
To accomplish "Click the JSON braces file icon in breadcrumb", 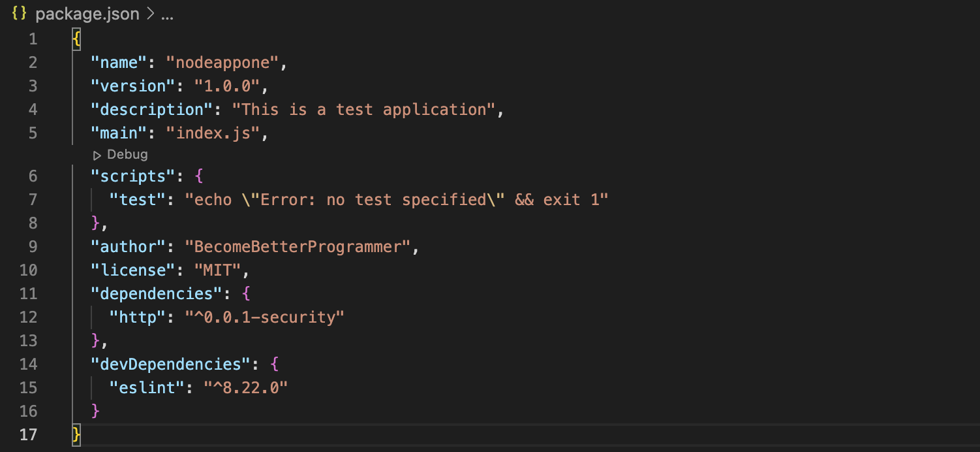I will point(20,14).
